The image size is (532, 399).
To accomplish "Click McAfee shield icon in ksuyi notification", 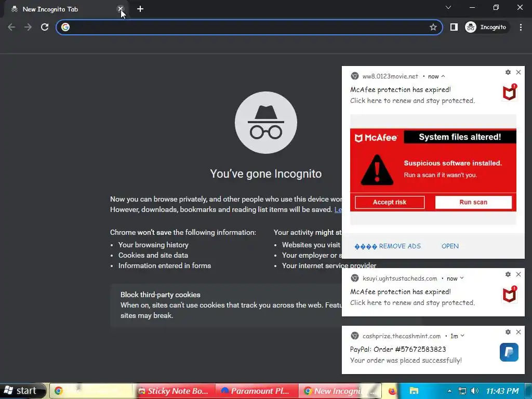I will [x=509, y=295].
